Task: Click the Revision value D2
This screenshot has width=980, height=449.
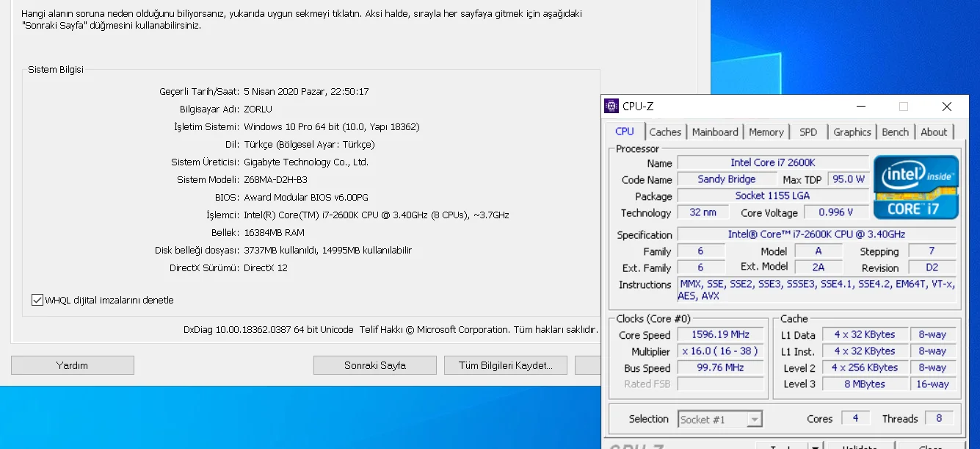Action: pyautogui.click(x=932, y=268)
